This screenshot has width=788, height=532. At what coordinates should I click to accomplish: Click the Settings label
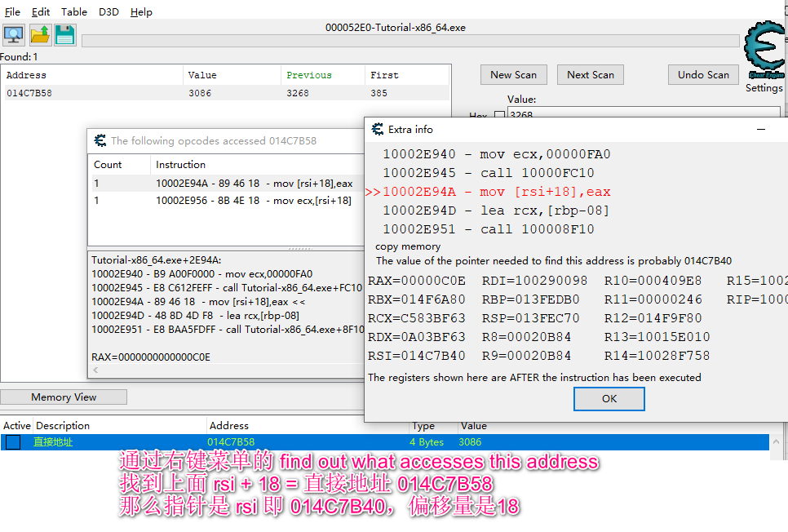pyautogui.click(x=764, y=88)
